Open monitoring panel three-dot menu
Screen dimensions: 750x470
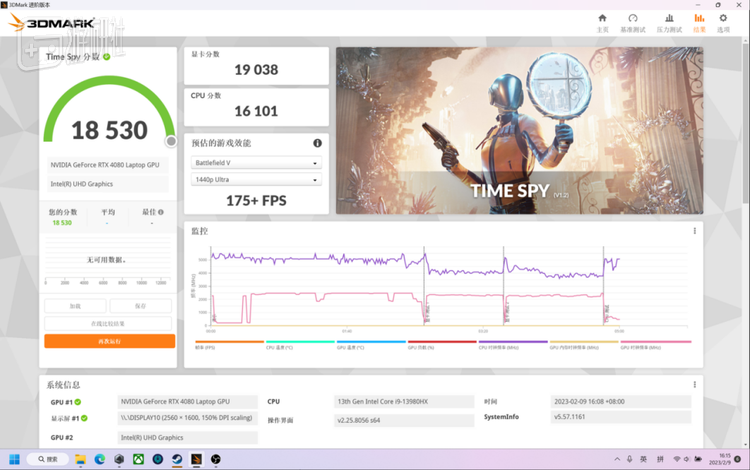pos(694,231)
